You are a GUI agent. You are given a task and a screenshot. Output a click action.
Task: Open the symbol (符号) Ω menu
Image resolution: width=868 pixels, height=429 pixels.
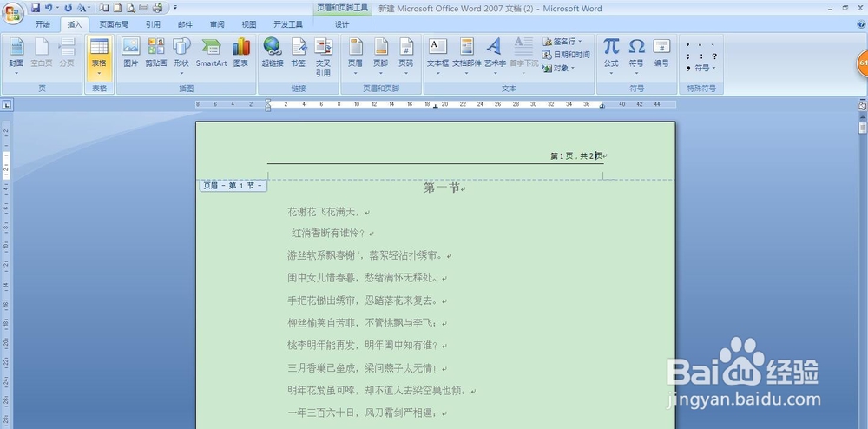click(x=636, y=56)
